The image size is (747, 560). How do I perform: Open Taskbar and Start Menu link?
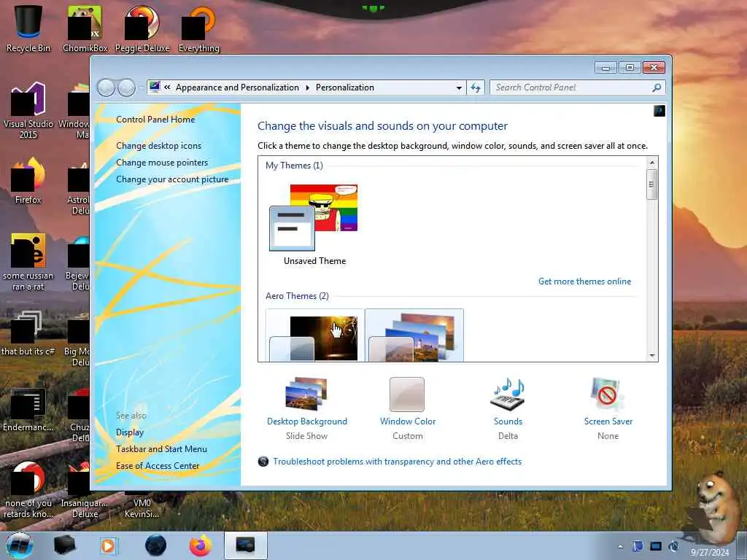(161, 449)
